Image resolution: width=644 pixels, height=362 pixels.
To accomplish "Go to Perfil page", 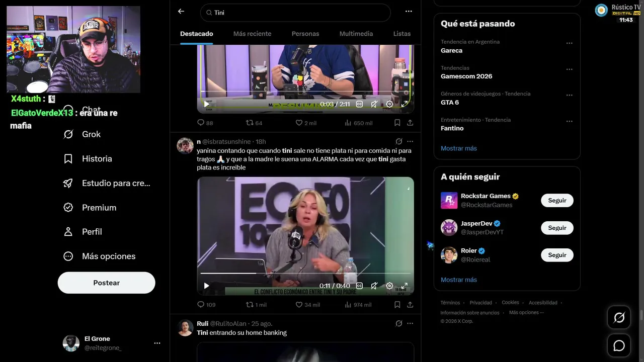I will click(x=83, y=232).
